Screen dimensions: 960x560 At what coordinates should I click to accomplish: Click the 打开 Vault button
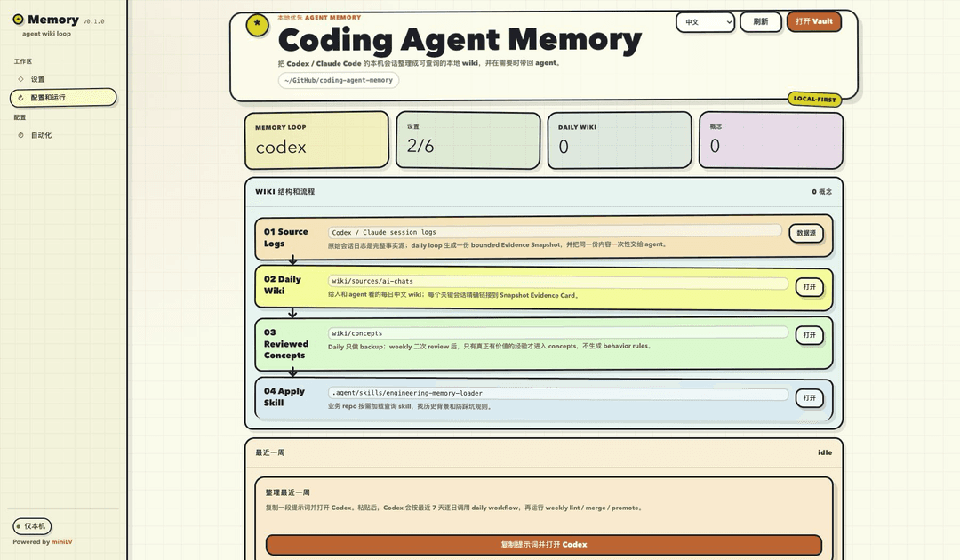tap(813, 21)
